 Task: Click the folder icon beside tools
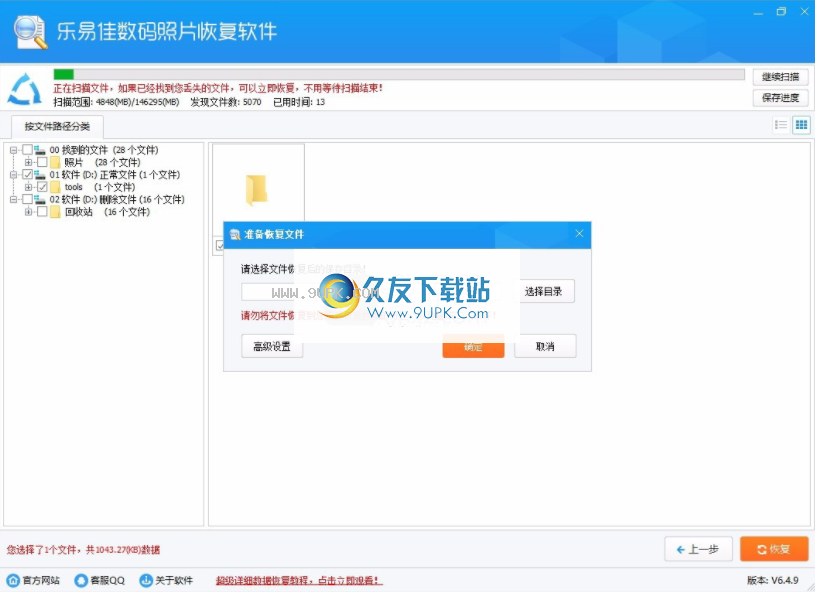[x=55, y=187]
